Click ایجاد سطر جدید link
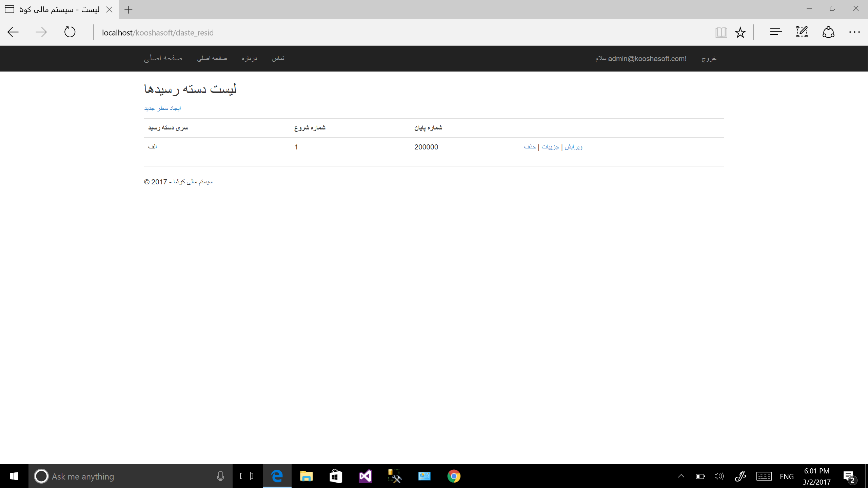The image size is (868, 488). pos(162,108)
